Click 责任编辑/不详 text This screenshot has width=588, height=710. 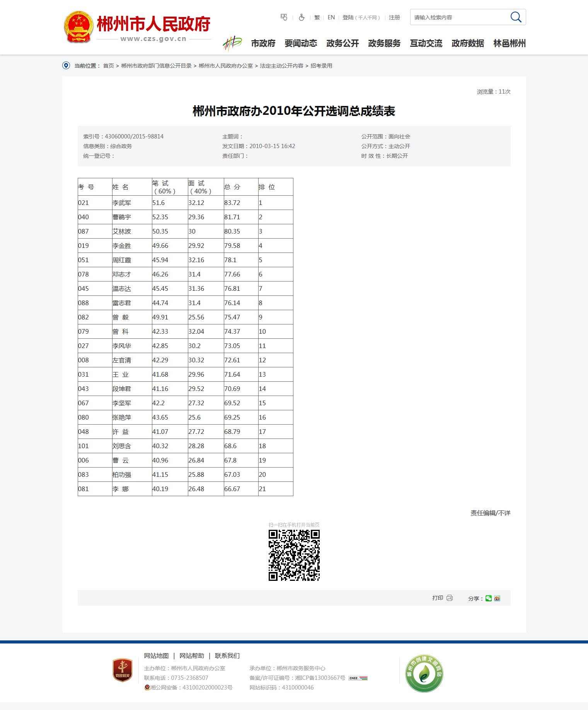point(490,513)
